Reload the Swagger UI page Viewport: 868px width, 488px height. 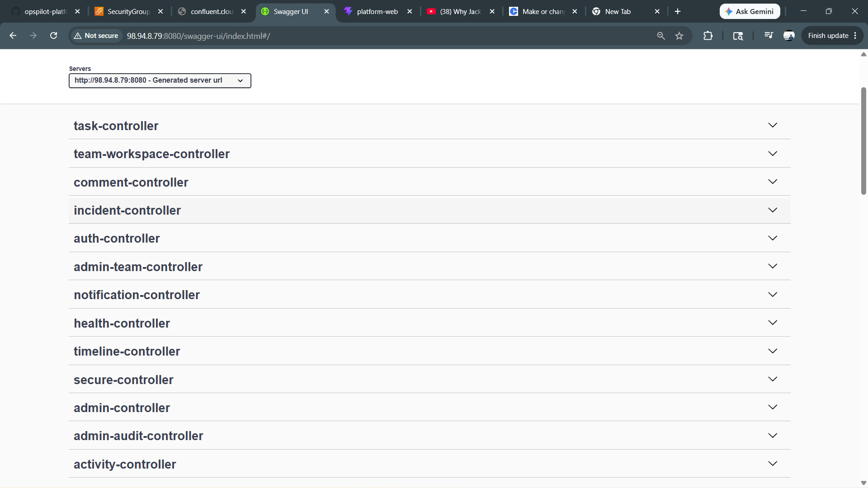point(53,36)
